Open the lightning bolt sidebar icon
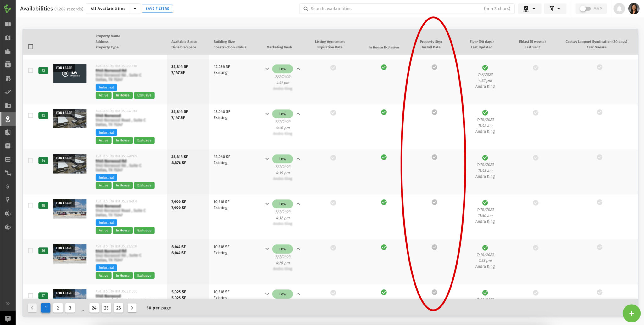The width and height of the screenshot is (644, 325). point(8,200)
